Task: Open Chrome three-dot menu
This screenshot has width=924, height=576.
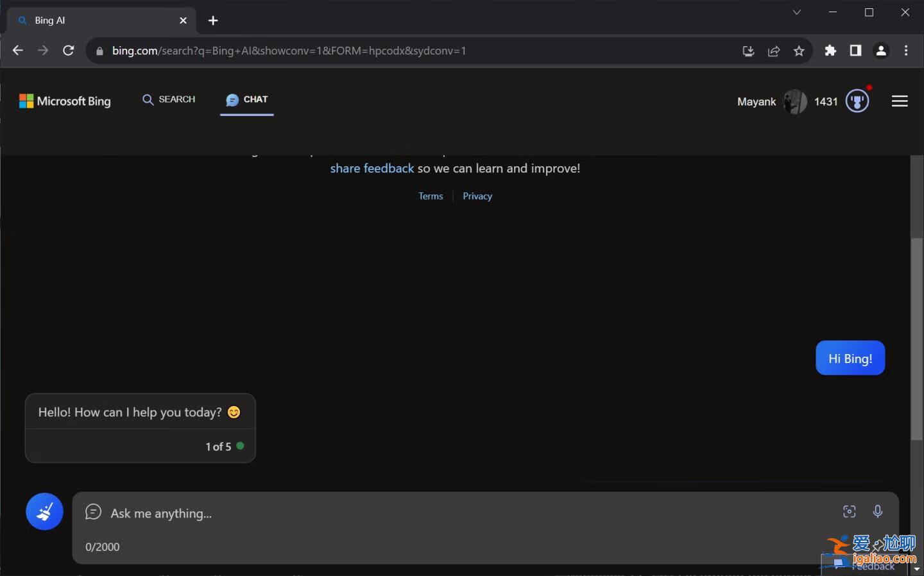Action: point(906,51)
